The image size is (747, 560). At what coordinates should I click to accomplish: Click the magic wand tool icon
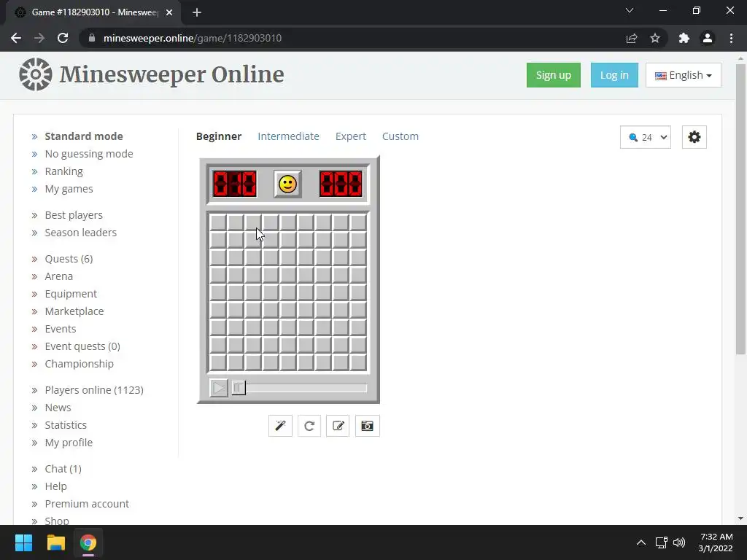[x=280, y=426]
